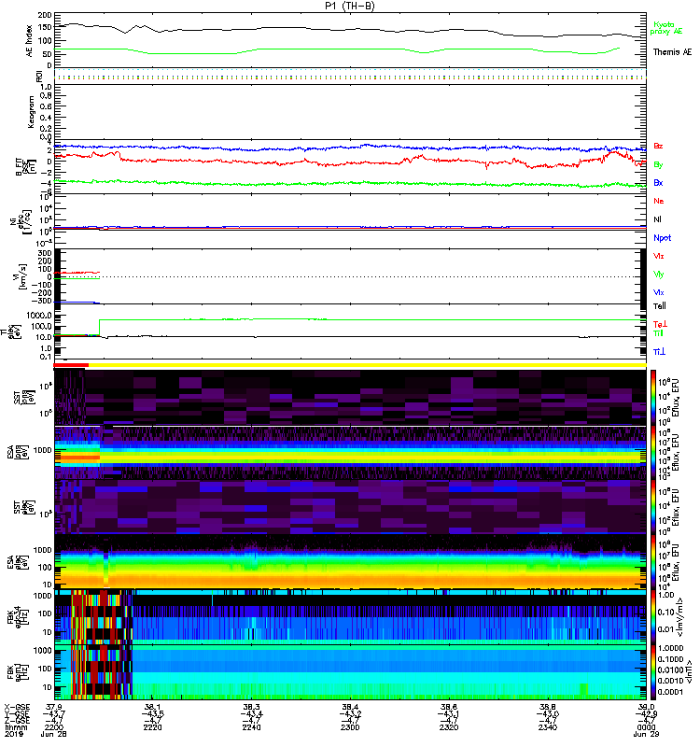Select the "2320" time tick label
Image resolution: width=700 pixels, height=747 pixels.
click(x=449, y=727)
